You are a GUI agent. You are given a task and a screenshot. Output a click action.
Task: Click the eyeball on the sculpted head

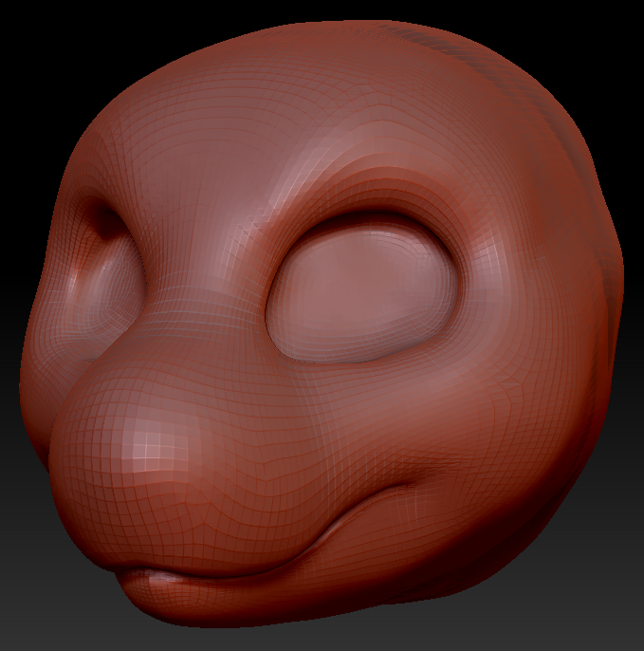(x=362, y=293)
